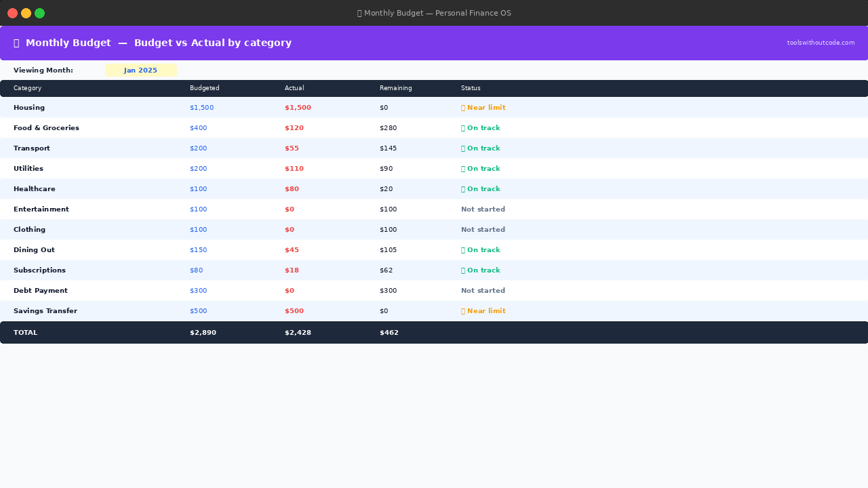Select the Food & Groceries category cell

(46, 128)
